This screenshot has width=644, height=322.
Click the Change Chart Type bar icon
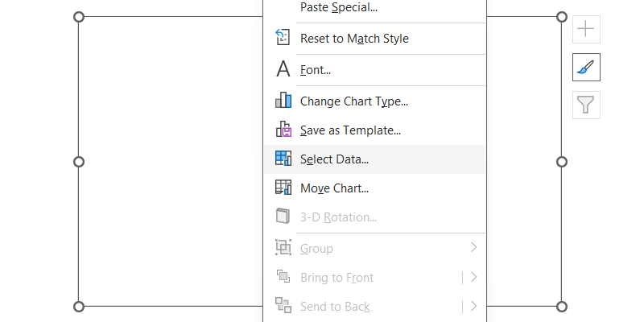click(283, 101)
